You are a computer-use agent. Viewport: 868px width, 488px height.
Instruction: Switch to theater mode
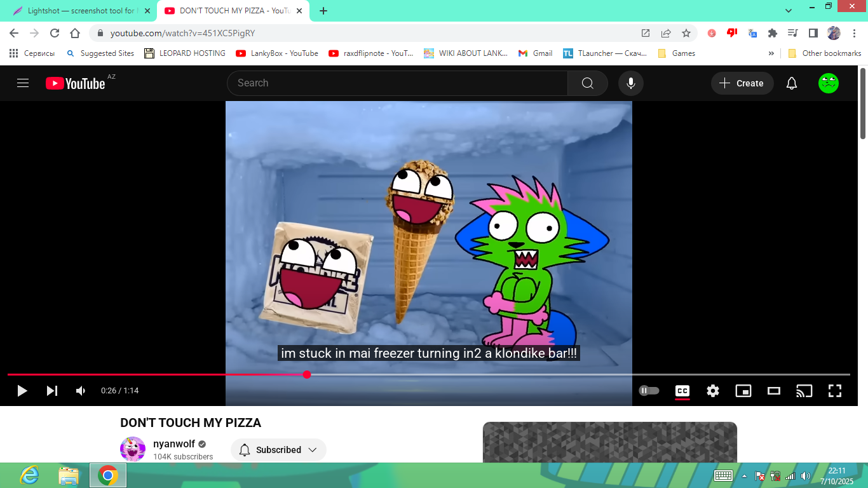774,391
